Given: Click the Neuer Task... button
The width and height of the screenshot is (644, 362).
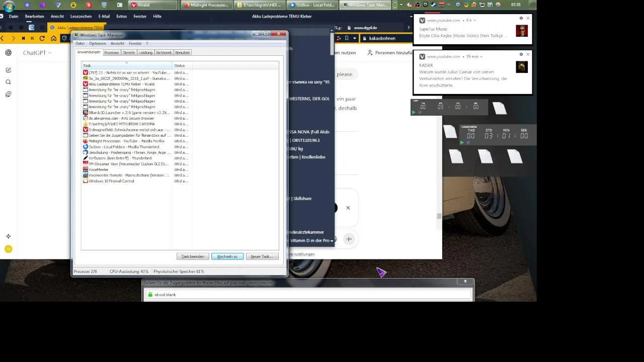Looking at the screenshot, I should coord(262,256).
